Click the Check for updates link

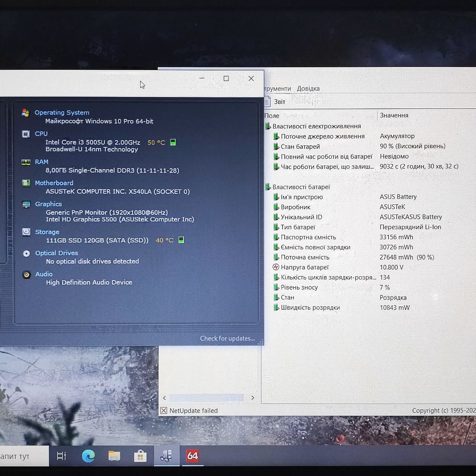(x=227, y=338)
